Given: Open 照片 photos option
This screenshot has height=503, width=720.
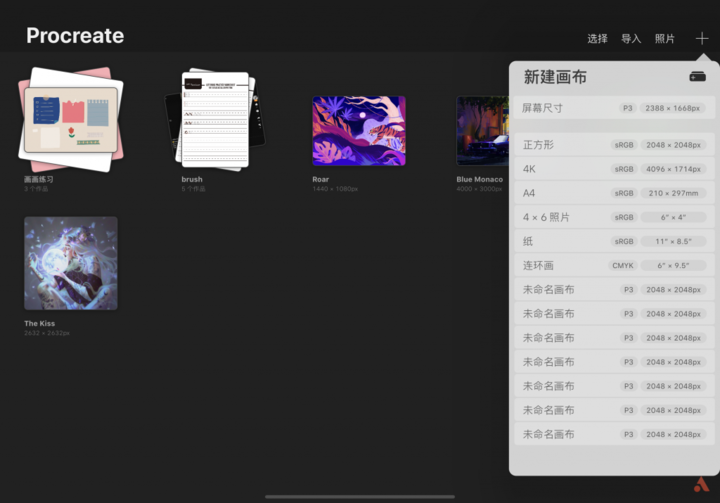Looking at the screenshot, I should coord(664,39).
